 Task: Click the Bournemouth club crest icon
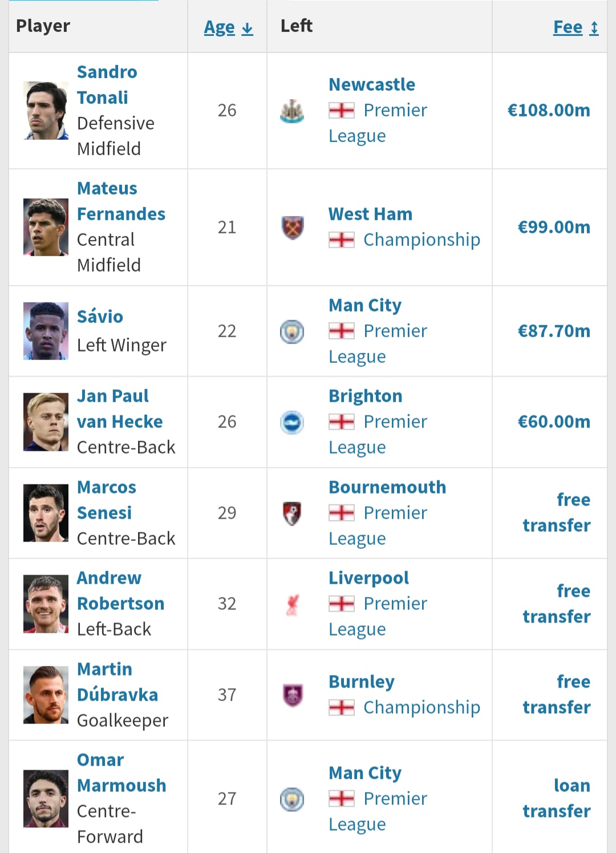[292, 513]
